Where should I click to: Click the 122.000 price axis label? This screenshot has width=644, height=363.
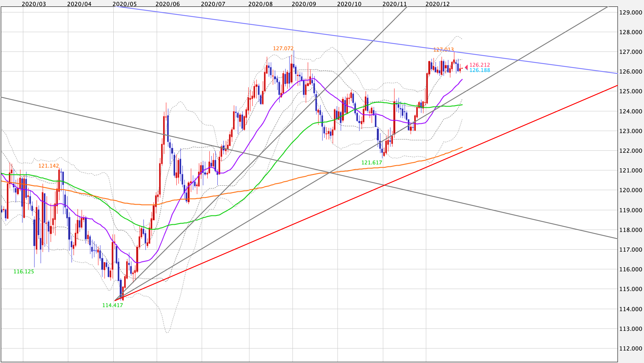[631, 151]
